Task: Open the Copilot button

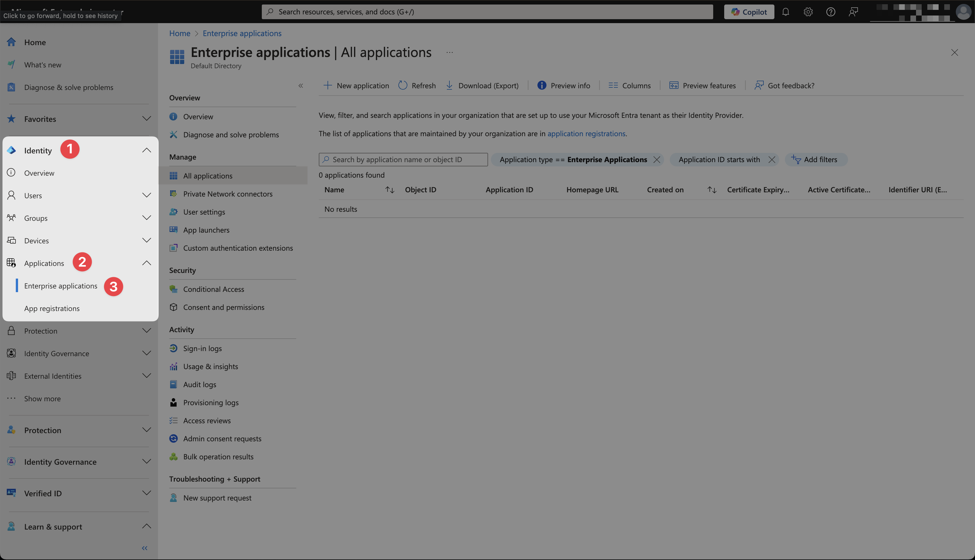Action: [749, 12]
